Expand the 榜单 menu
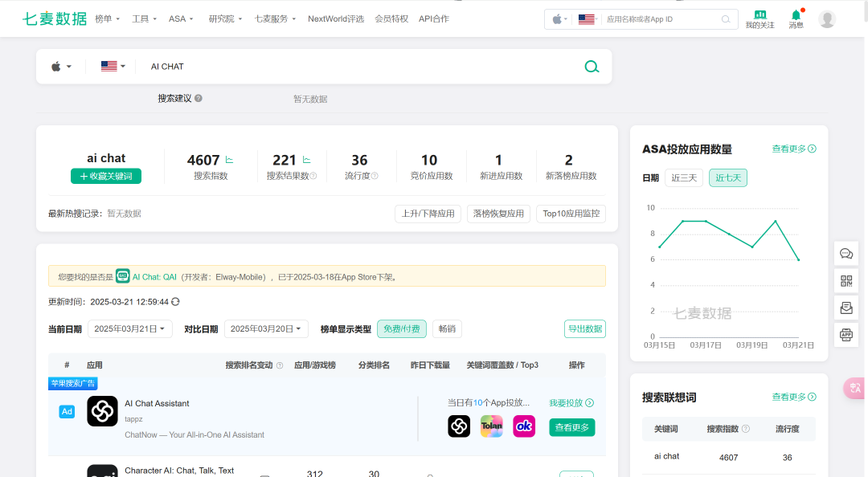 (x=108, y=18)
